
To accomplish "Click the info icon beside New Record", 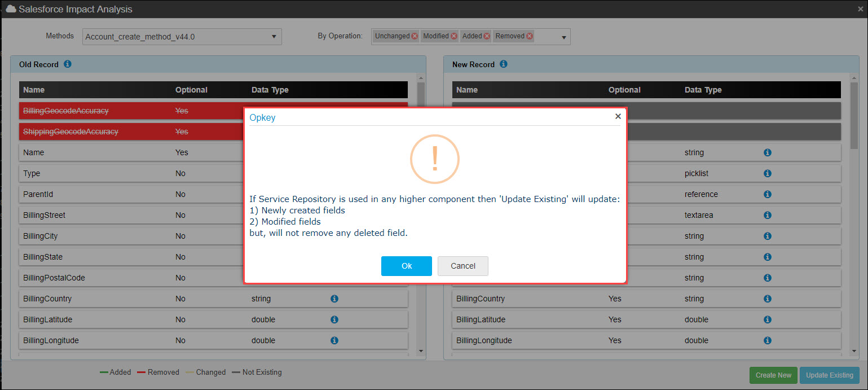I will (504, 64).
